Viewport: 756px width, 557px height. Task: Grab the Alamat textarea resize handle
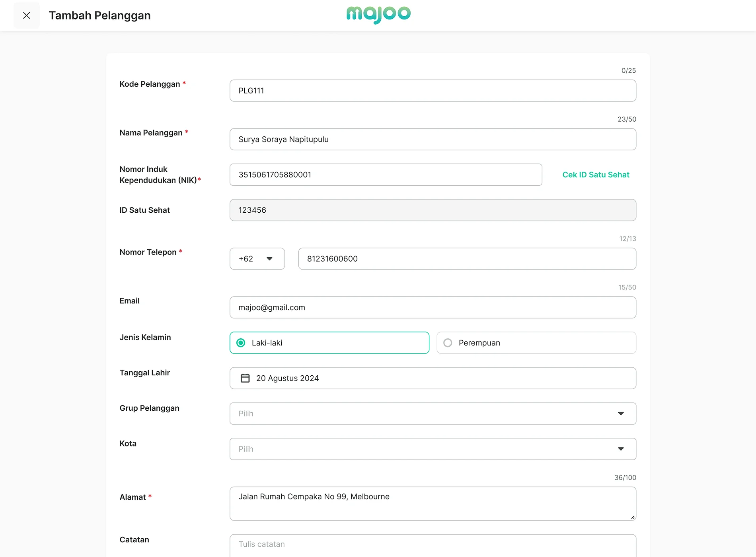click(x=632, y=517)
